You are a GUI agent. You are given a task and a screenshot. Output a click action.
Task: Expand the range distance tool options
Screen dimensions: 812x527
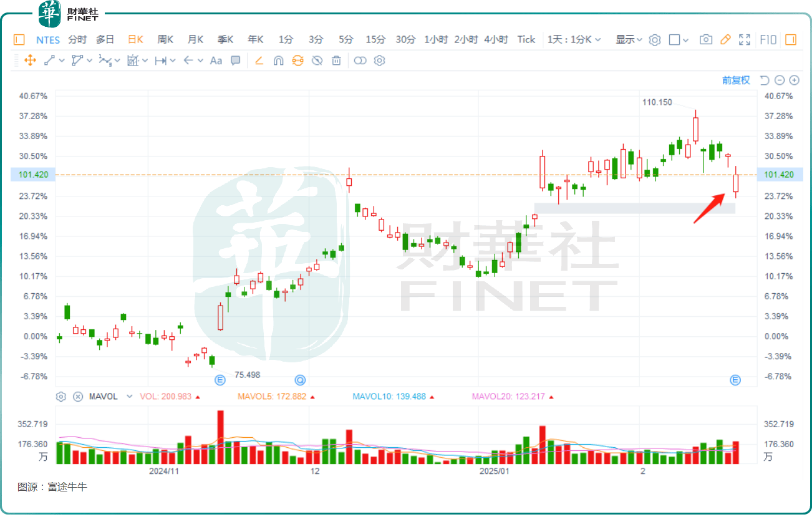click(x=172, y=60)
